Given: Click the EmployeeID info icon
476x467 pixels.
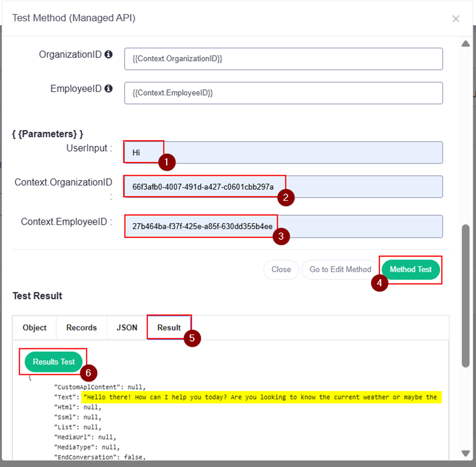Looking at the screenshot, I should pyautogui.click(x=109, y=89).
